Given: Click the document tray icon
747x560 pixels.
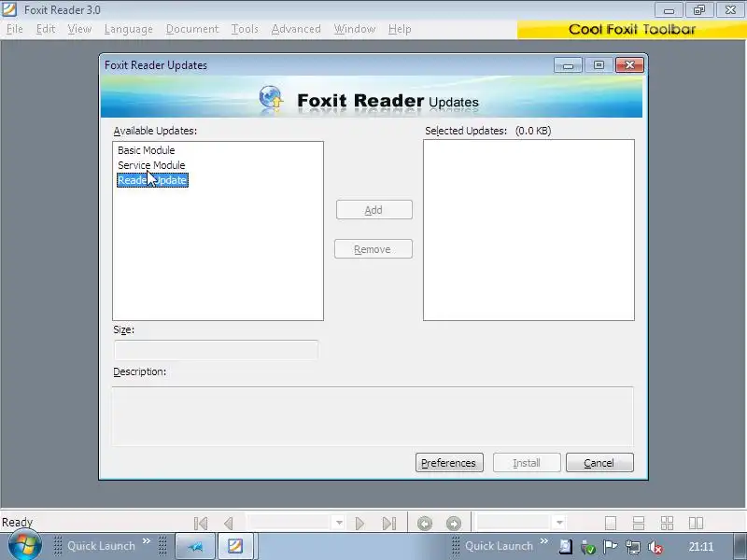Looking at the screenshot, I should click(566, 547).
